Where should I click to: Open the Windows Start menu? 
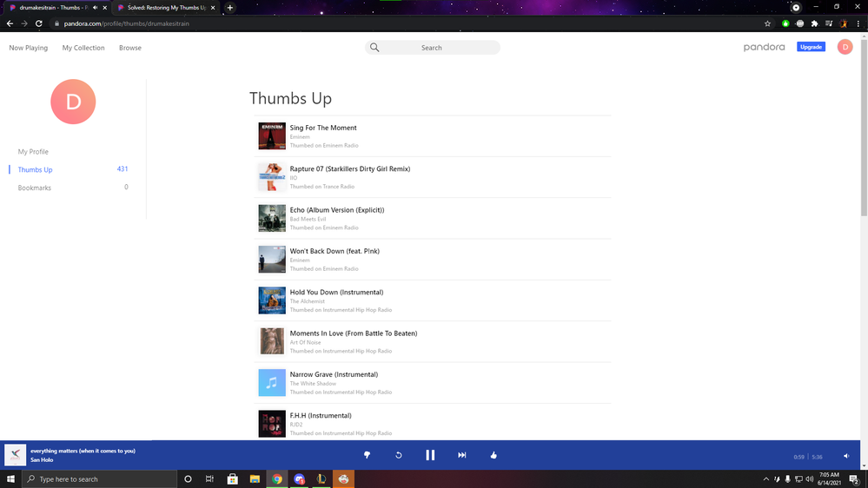[10, 479]
